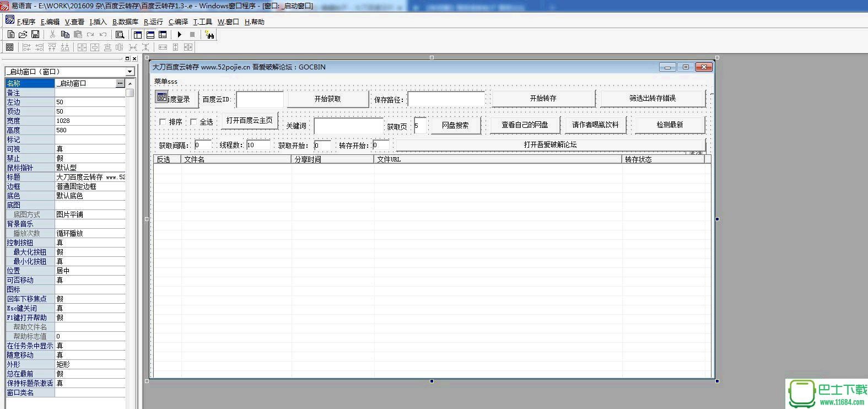Click the 打开吾爱破解论坛 button

pos(551,145)
